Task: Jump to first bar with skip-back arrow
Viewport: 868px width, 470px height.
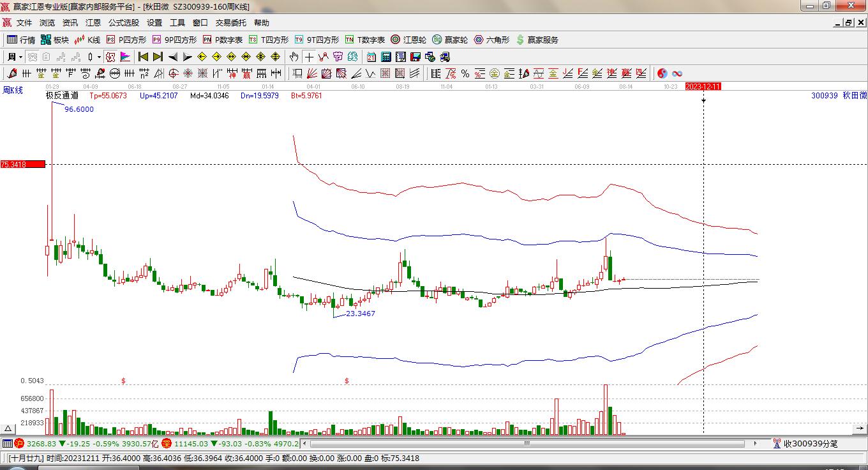Action: pyautogui.click(x=143, y=57)
